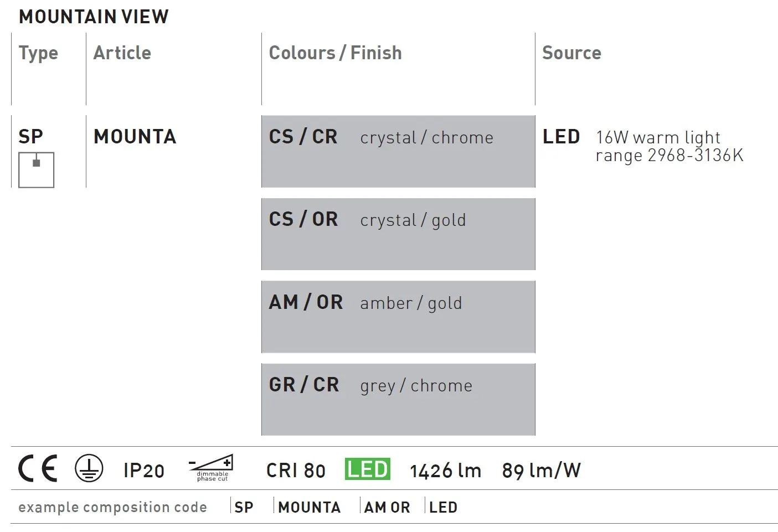Click the Article column header
Image resolution: width=778 pixels, height=532 pixels.
pyautogui.click(x=122, y=53)
